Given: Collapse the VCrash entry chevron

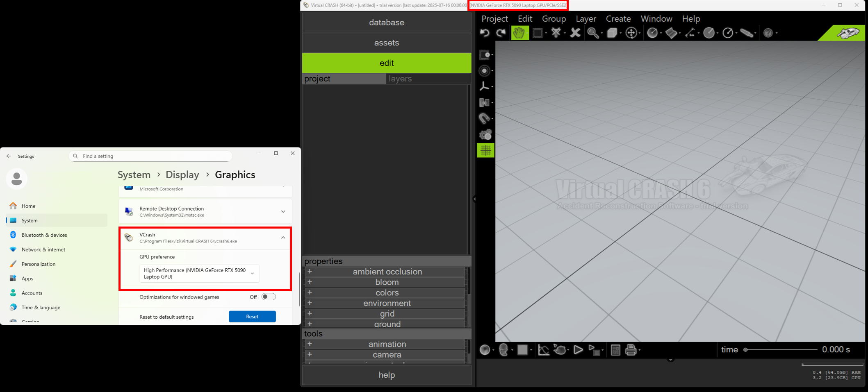Looking at the screenshot, I should [283, 238].
